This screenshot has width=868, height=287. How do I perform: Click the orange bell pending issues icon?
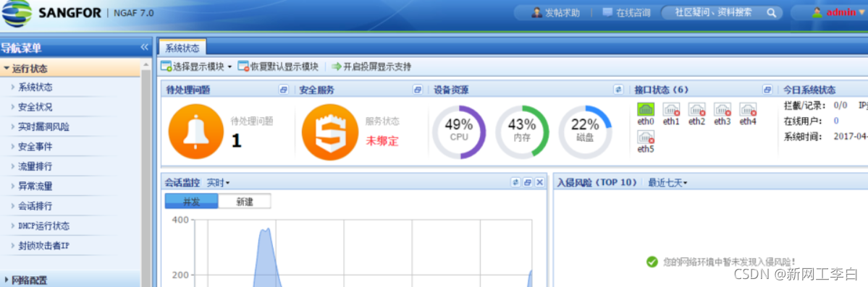coord(195,132)
